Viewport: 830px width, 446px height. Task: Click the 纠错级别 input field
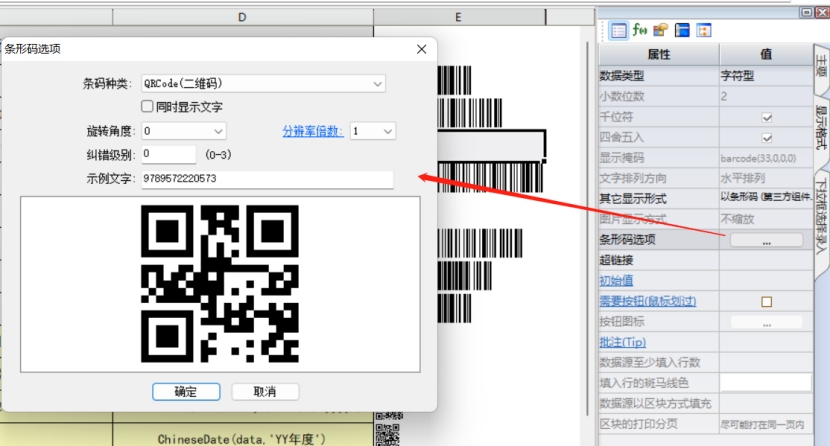(x=169, y=154)
